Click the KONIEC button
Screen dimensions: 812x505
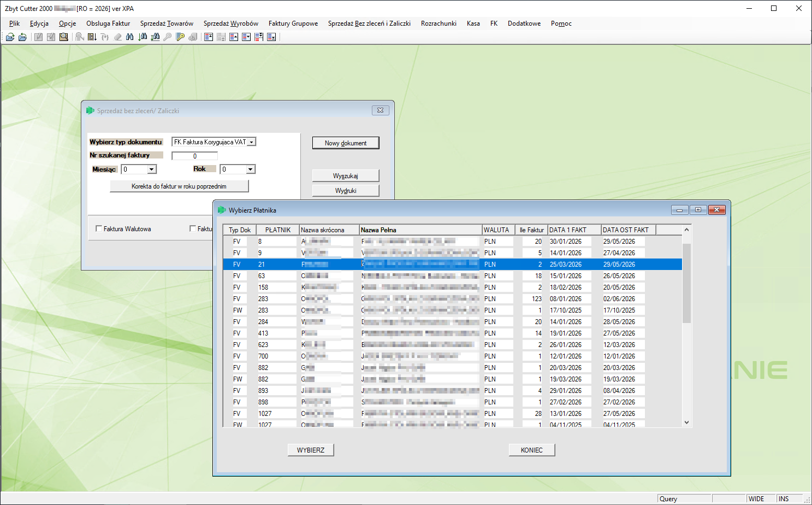(x=532, y=450)
